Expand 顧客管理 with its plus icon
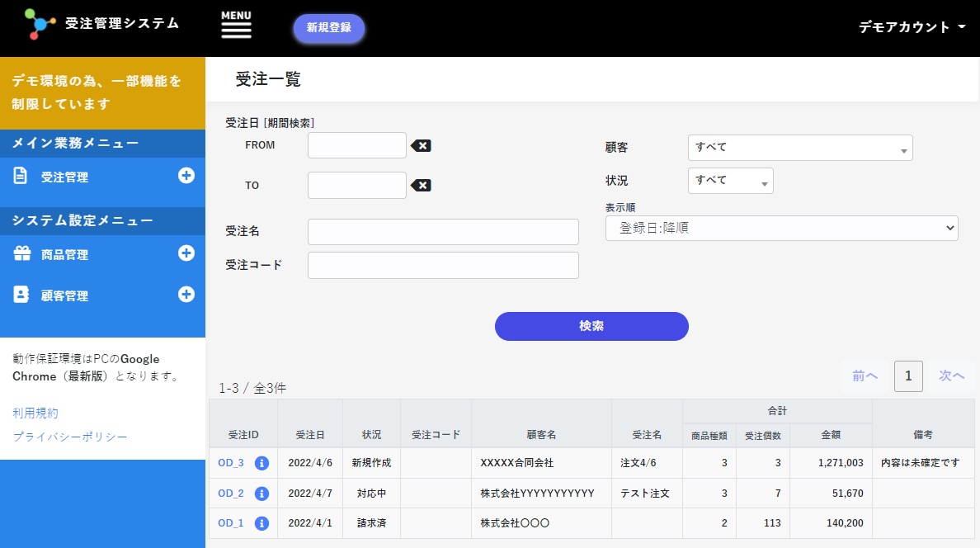980x548 pixels. [186, 295]
